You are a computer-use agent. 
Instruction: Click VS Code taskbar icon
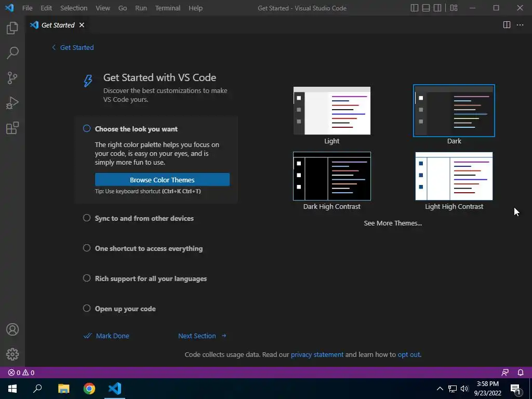(115, 389)
